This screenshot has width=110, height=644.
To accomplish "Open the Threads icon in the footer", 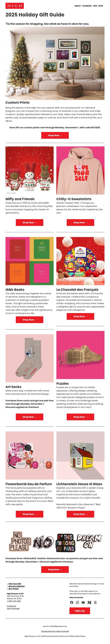I will [x=95, y=602].
